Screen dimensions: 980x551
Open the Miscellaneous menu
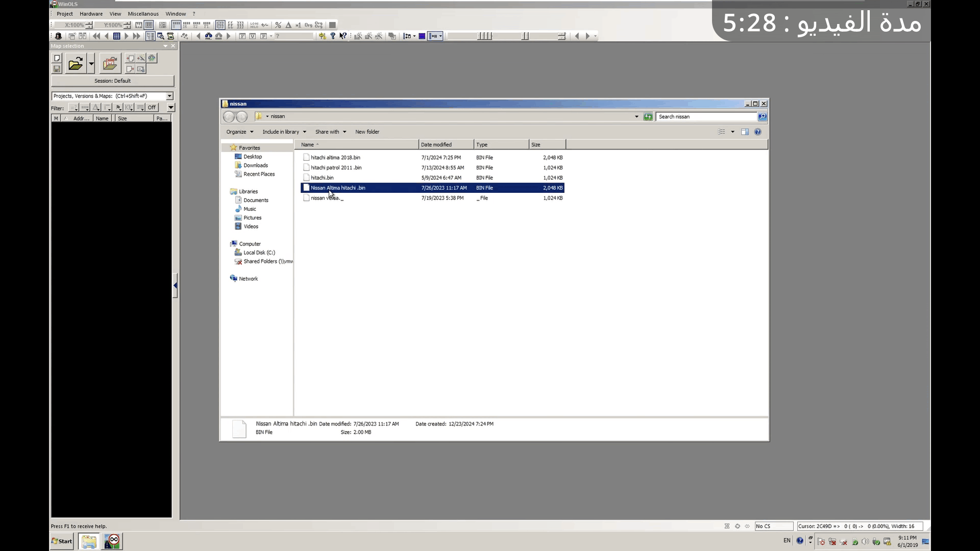[x=143, y=14]
